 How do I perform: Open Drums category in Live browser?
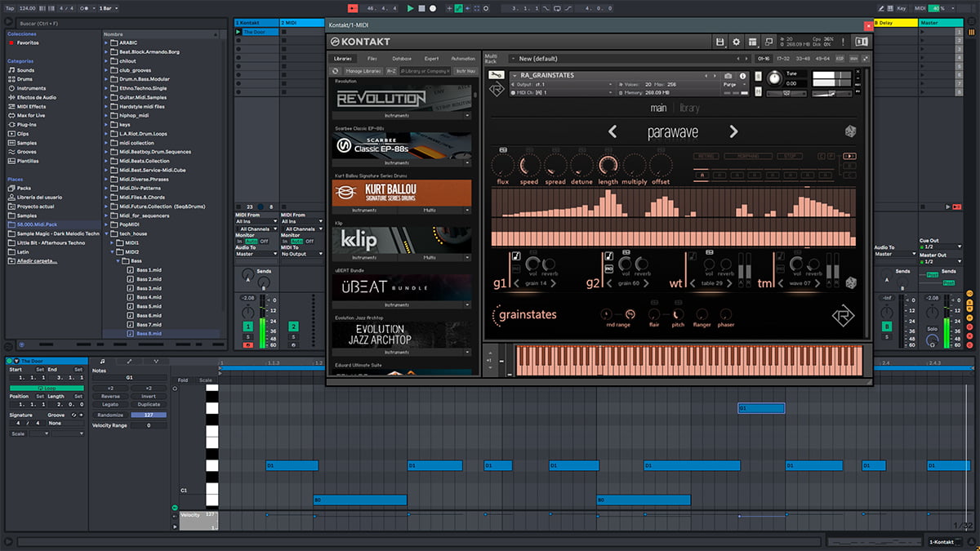click(26, 79)
